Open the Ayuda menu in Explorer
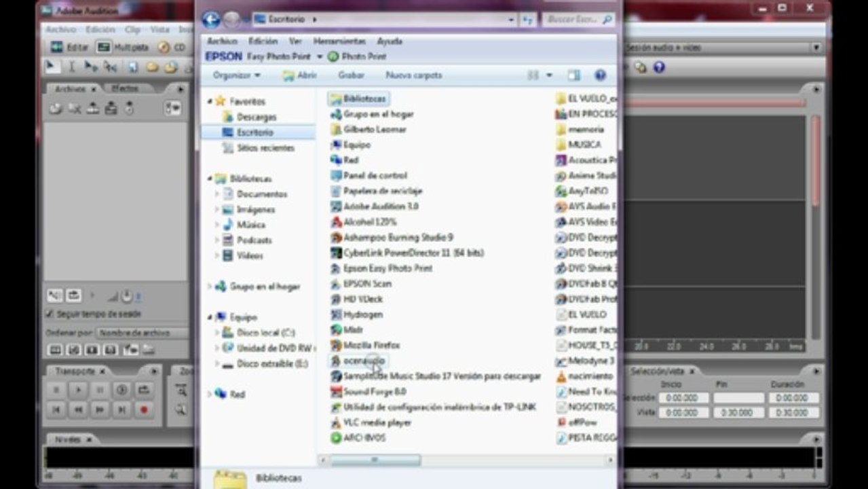 [390, 41]
